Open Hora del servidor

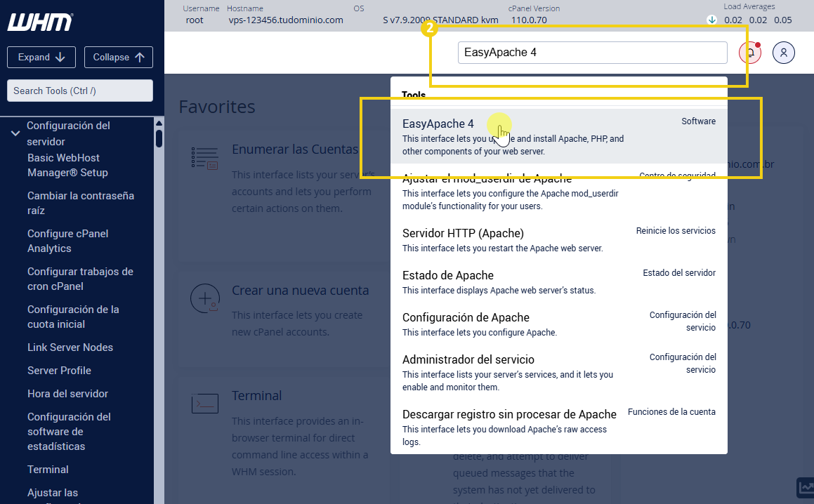pos(67,393)
